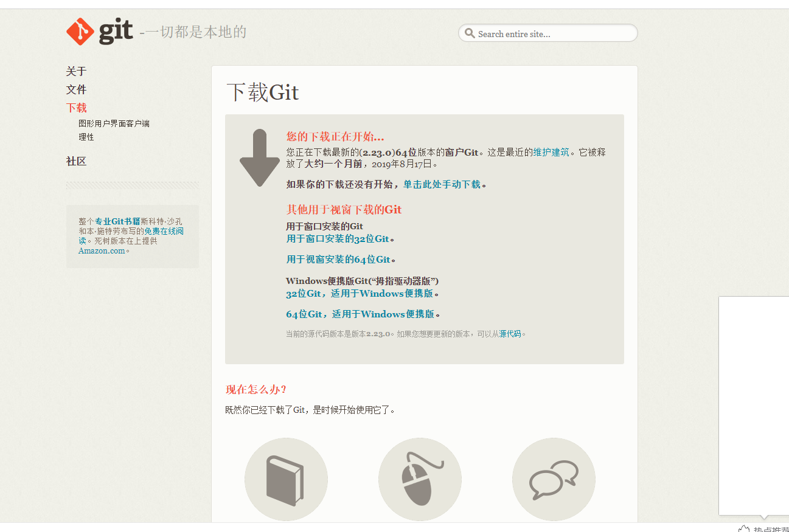Viewport: 789px width, 532px height.
Task: Open the 维护建筑 link
Action: pos(551,153)
